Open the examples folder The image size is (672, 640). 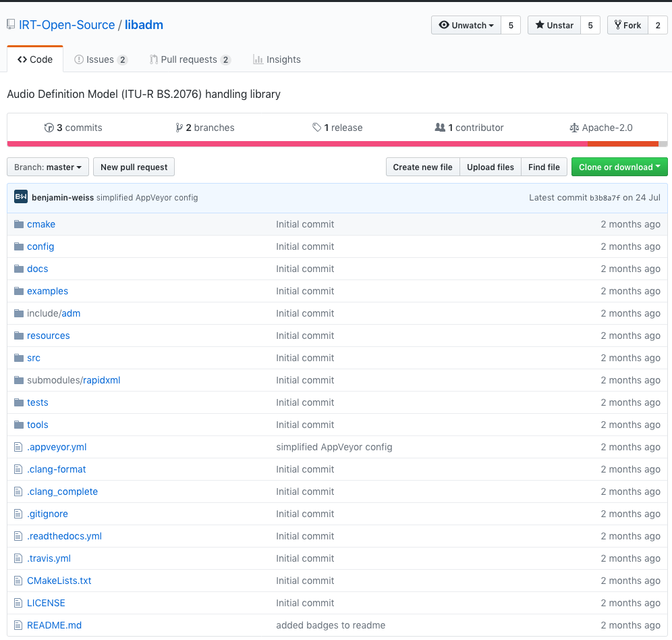[48, 291]
